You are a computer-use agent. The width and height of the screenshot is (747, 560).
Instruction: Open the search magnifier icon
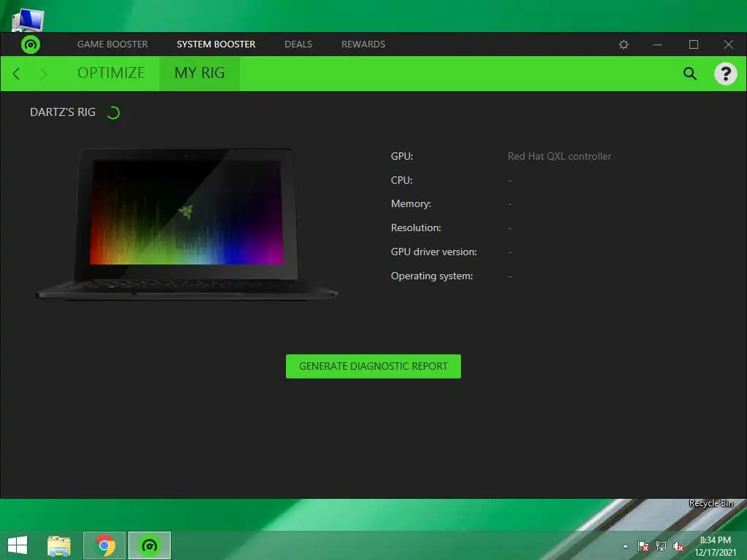(689, 74)
